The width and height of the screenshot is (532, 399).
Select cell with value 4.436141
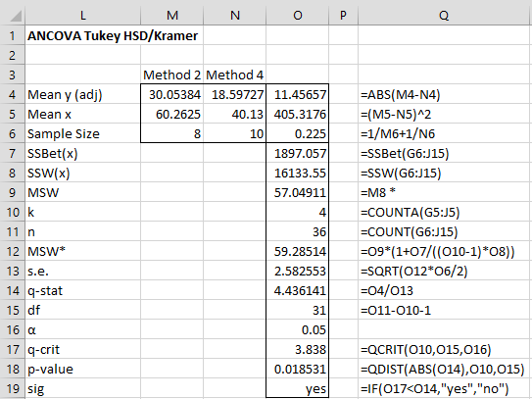pos(297,291)
